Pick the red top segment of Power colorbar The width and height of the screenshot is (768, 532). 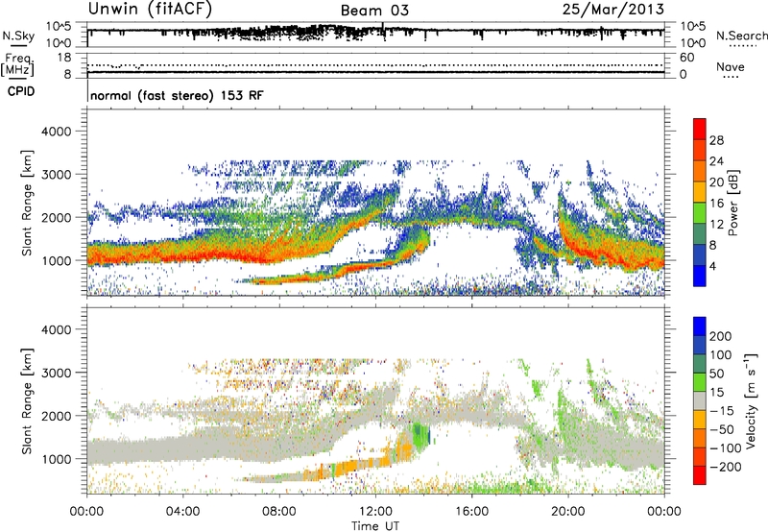(x=700, y=130)
